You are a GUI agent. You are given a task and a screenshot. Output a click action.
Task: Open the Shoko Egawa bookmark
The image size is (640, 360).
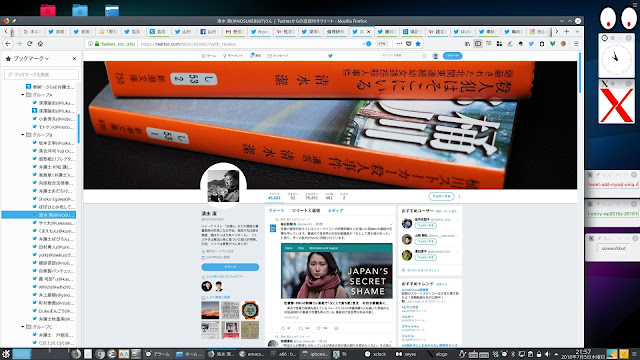54,199
